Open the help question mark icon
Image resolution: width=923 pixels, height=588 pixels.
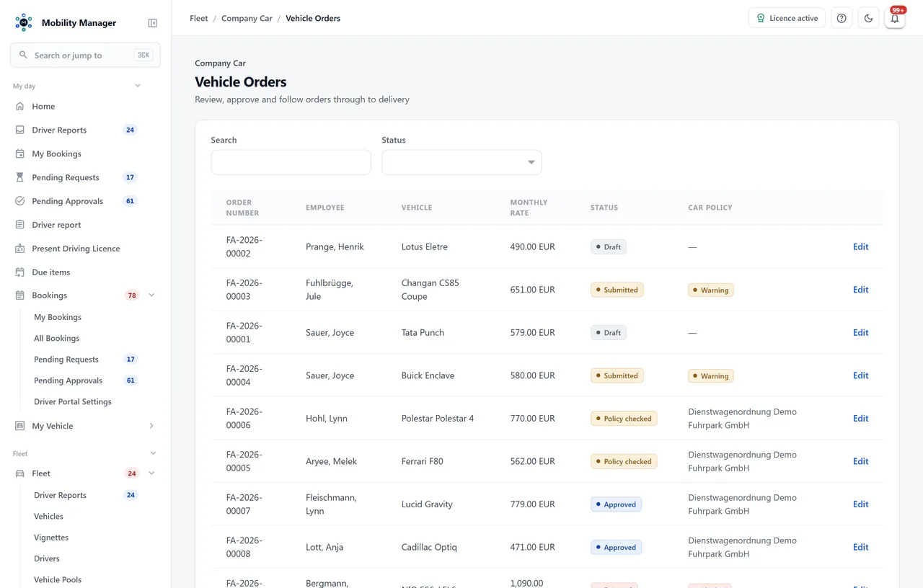tap(842, 18)
